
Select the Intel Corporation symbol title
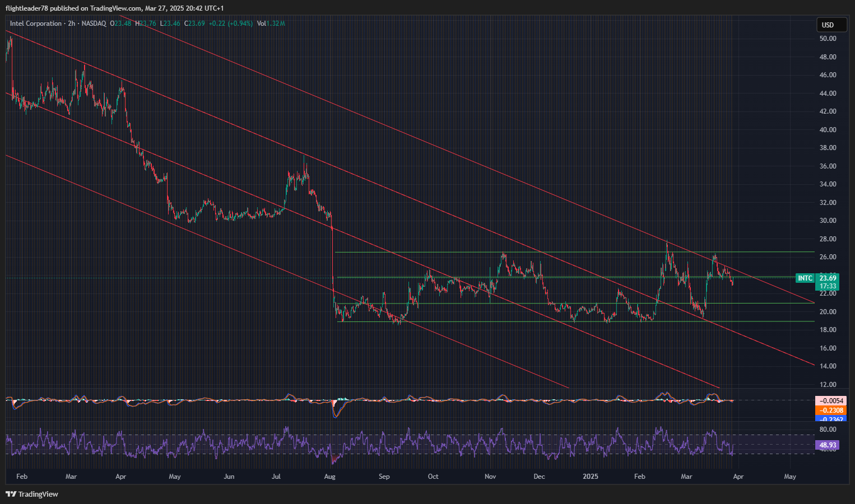point(36,24)
